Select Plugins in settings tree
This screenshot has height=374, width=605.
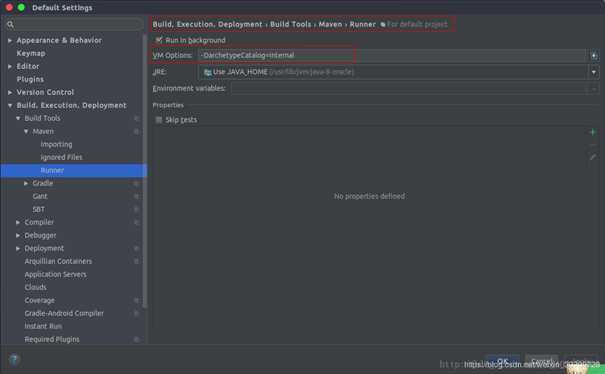[x=30, y=80]
